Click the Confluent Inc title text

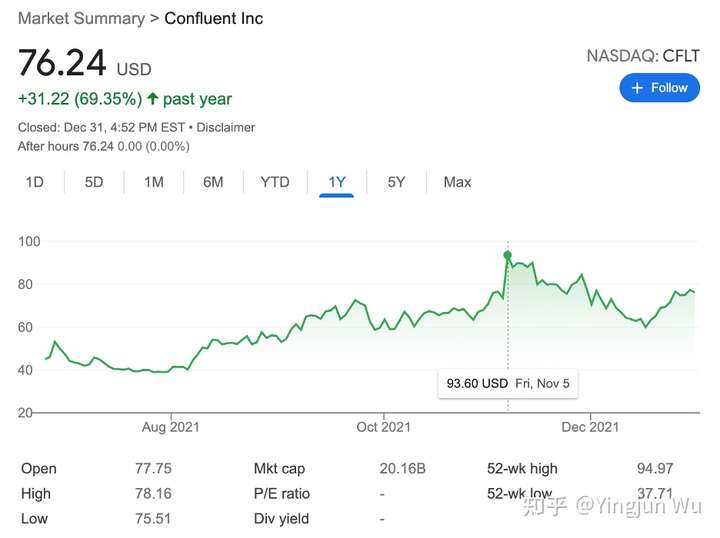(x=214, y=18)
